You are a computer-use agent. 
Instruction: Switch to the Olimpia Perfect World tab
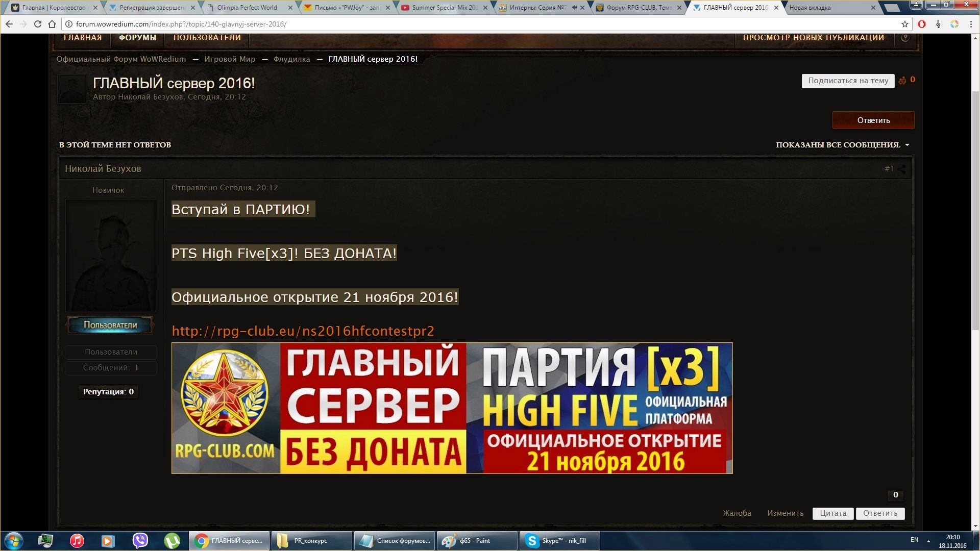[248, 8]
